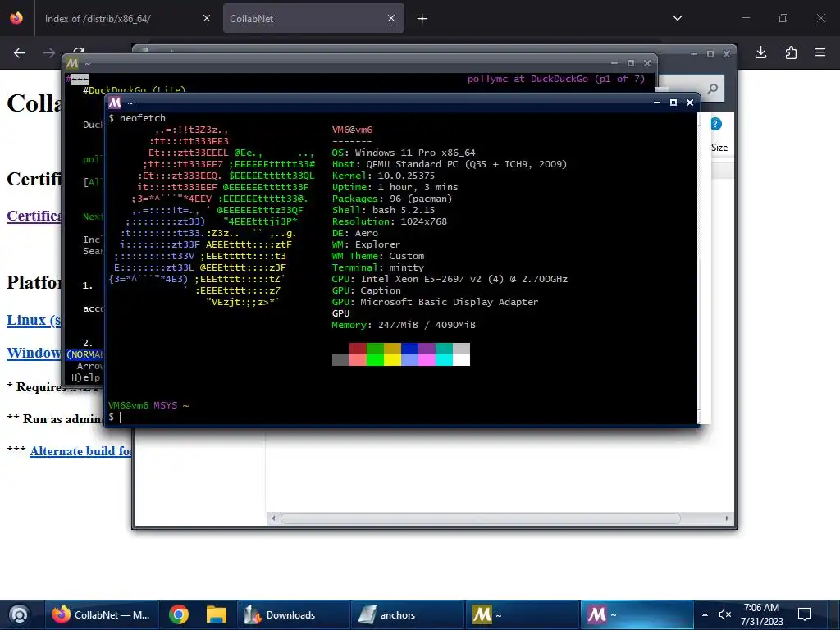
Task: Open the taskbar clock and date
Action: (761, 614)
